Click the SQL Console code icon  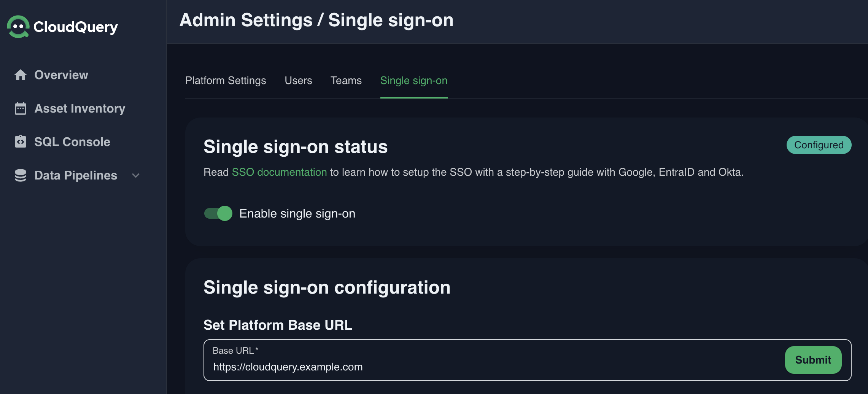coord(21,142)
